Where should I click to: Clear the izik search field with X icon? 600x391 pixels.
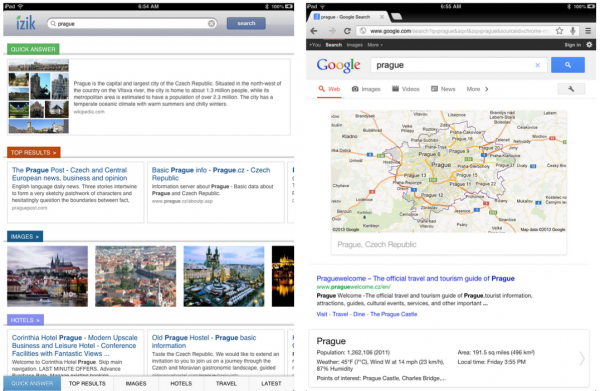(x=211, y=24)
